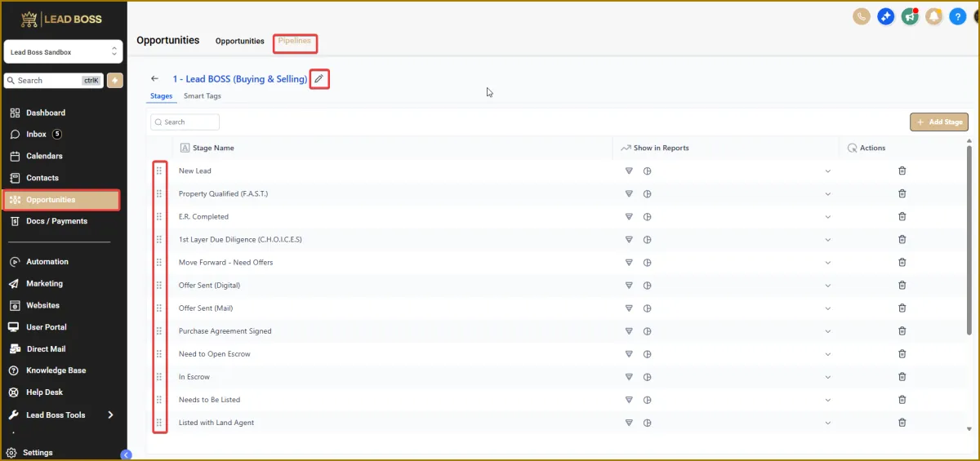The height and width of the screenshot is (461, 980).
Task: Toggle funnel icon for Listed with Land Agent
Action: (x=629, y=422)
